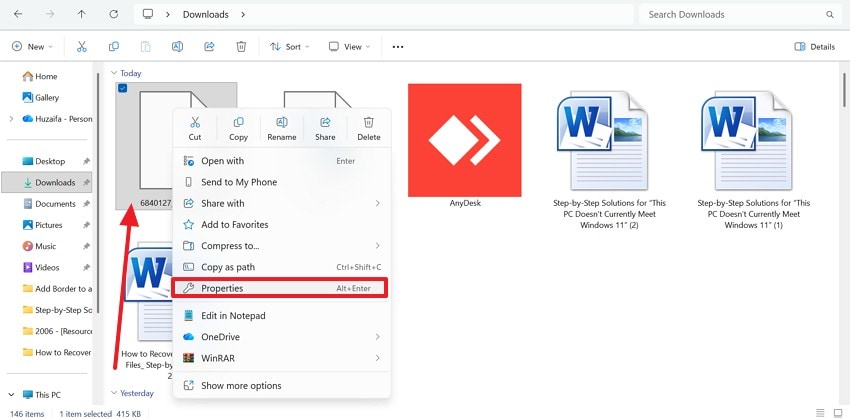This screenshot has width=850, height=419.
Task: Expand the chevron after Downloads in address bar
Action: click(243, 15)
